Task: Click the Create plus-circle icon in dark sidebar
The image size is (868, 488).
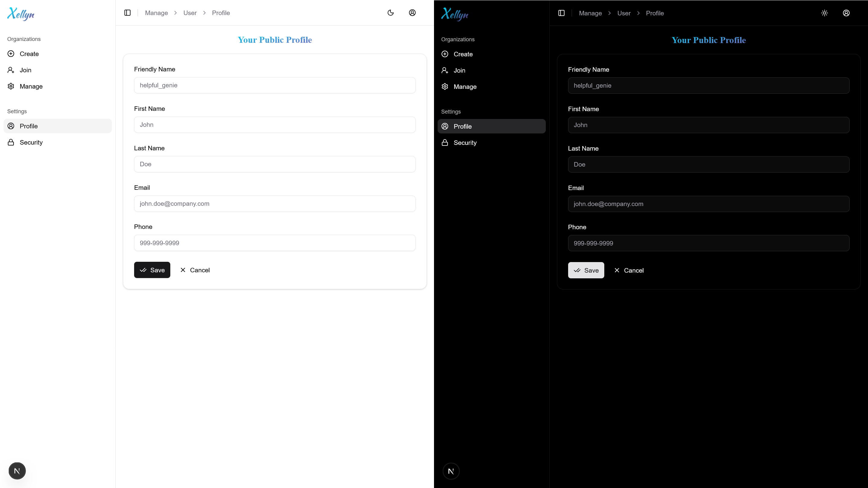Action: click(x=445, y=54)
